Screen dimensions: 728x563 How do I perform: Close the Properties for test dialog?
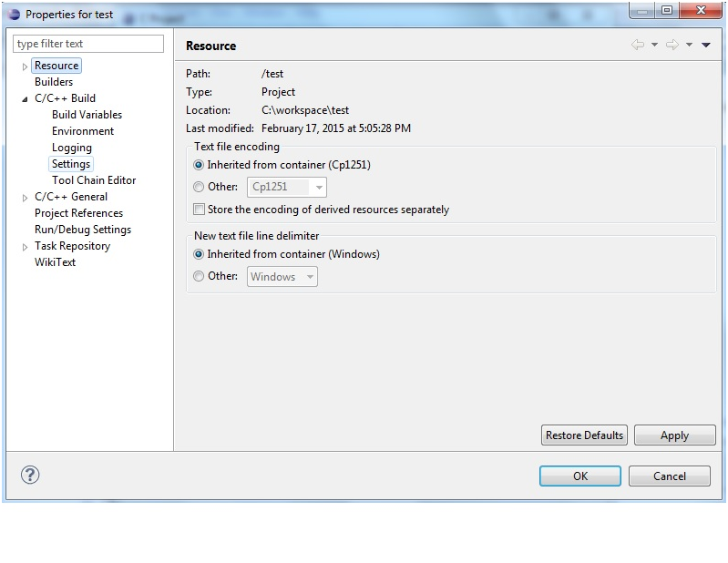pos(701,10)
